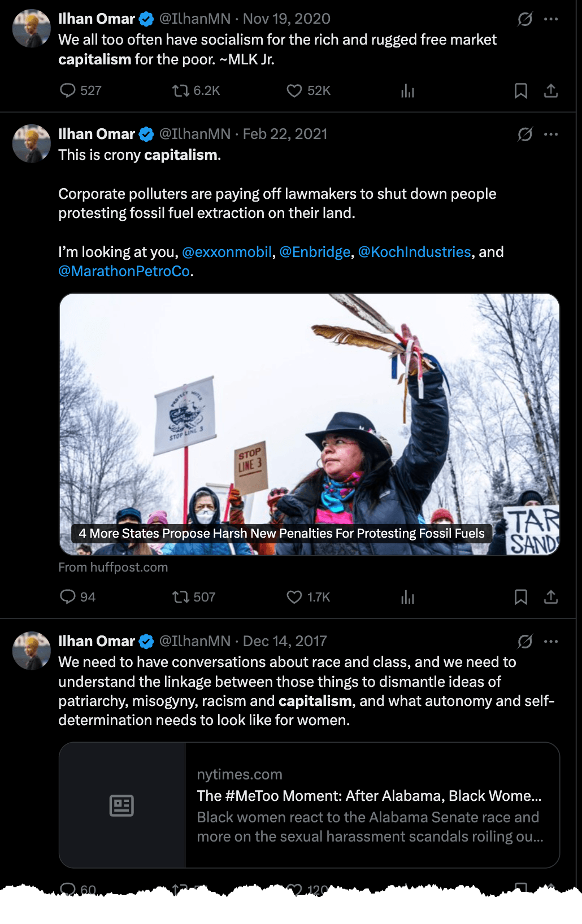Screen dimensions: 582x924
Task: Like the crony capitalism tweet with 1.7K likes
Action: click(x=294, y=597)
